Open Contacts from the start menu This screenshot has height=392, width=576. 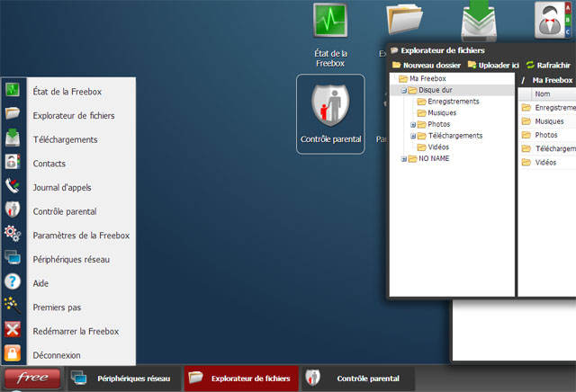(x=49, y=164)
